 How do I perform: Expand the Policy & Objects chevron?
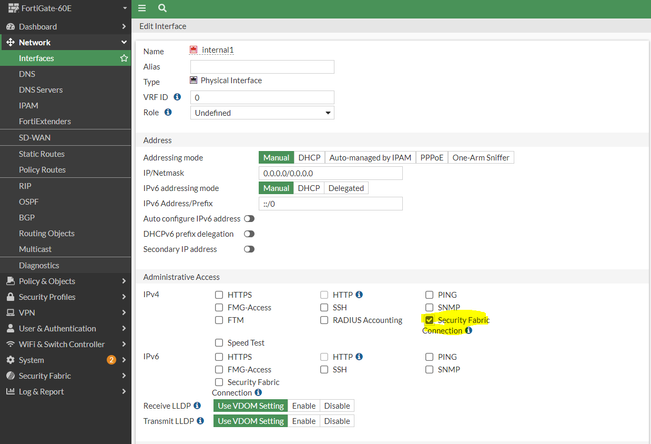coord(124,281)
